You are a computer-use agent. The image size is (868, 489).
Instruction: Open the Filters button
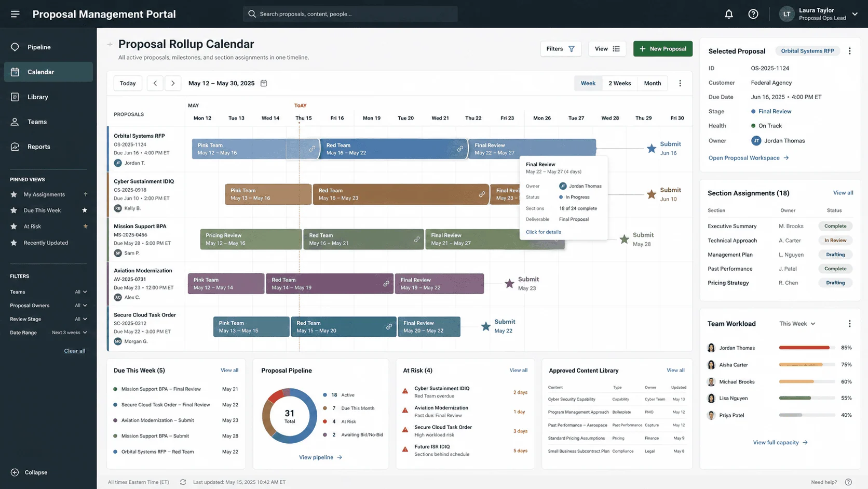pyautogui.click(x=561, y=49)
